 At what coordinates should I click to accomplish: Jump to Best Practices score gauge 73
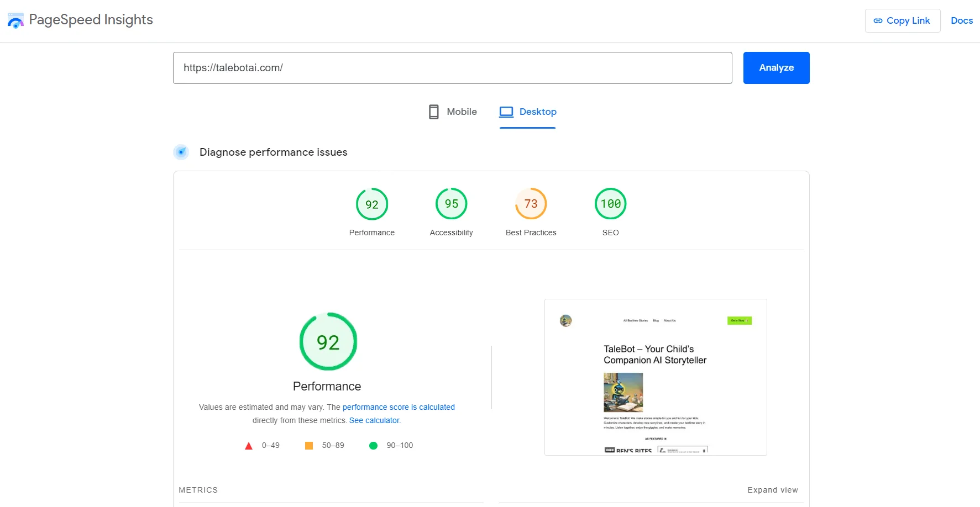[x=531, y=204]
